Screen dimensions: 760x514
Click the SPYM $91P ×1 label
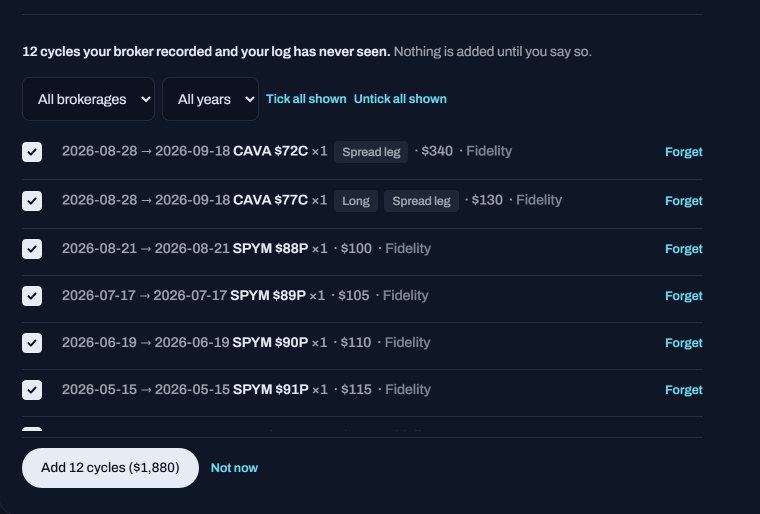tap(280, 389)
